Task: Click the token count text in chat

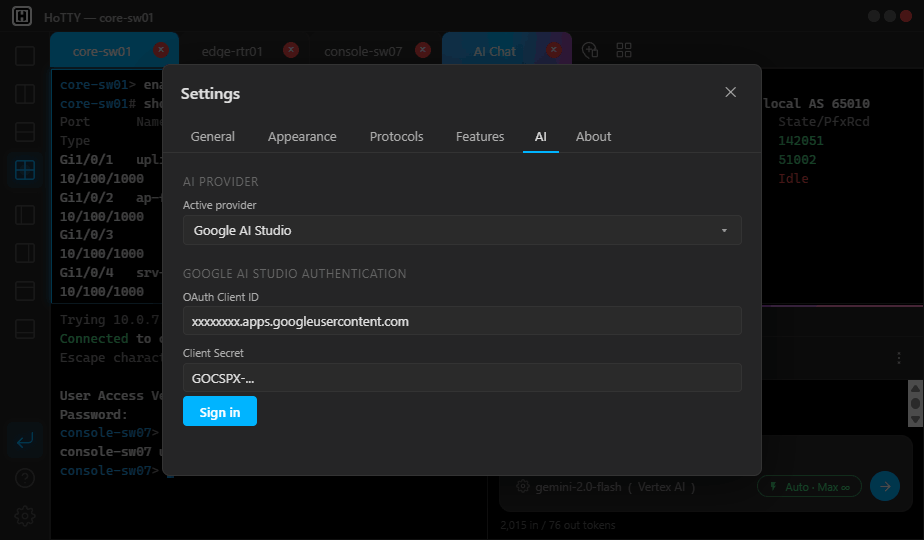Action: coord(557,525)
